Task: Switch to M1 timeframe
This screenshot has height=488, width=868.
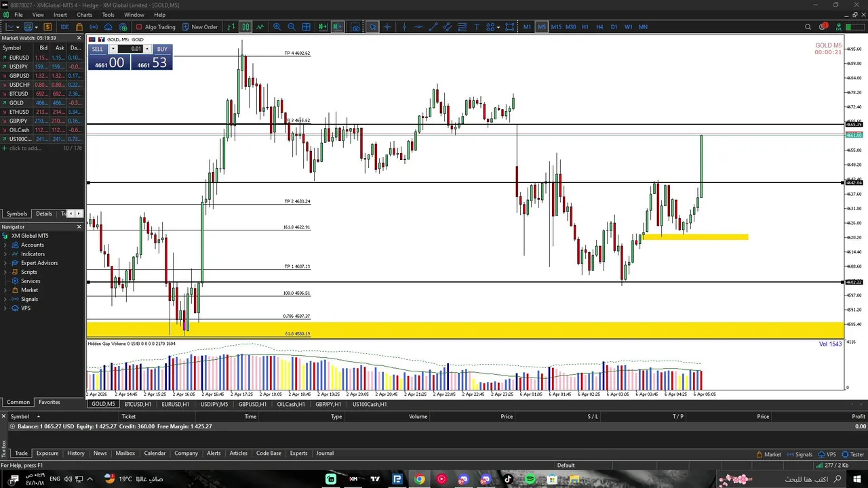Action: (527, 27)
